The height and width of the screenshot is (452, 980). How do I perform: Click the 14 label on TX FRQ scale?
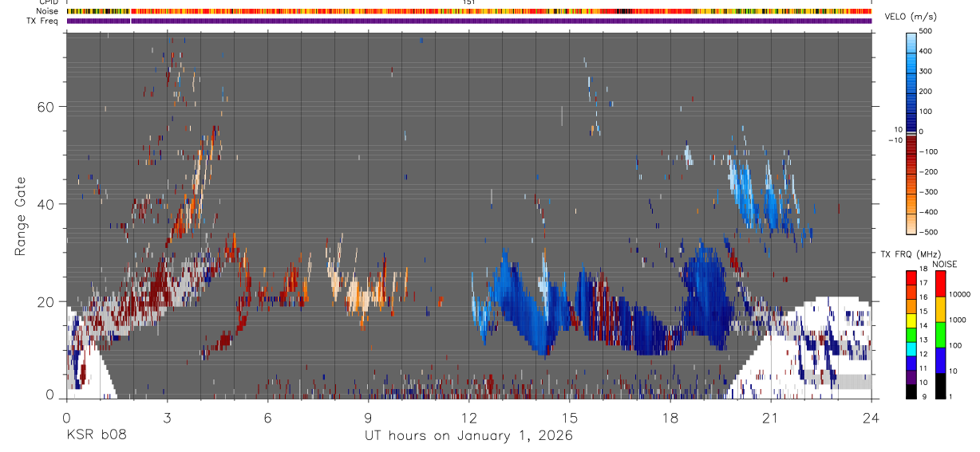pyautogui.click(x=924, y=327)
